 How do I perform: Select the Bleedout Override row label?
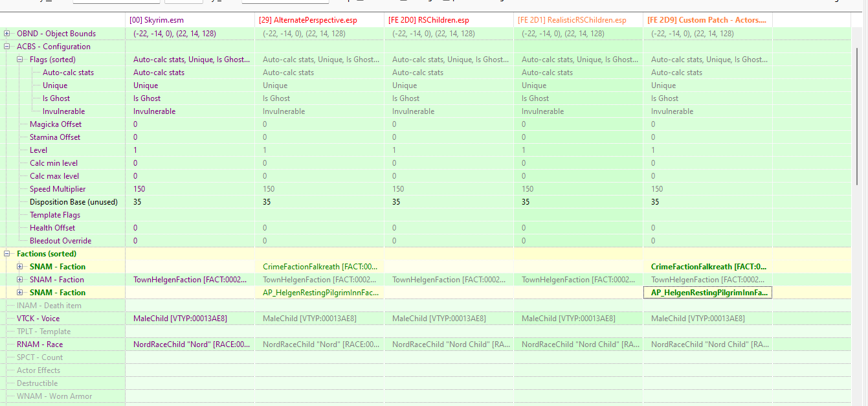[x=60, y=241]
